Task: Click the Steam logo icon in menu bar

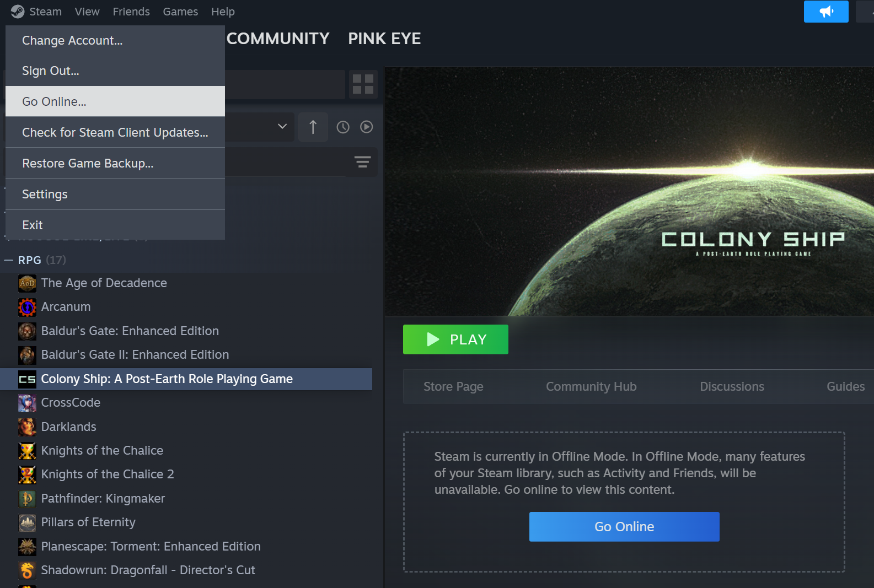Action: [17, 12]
